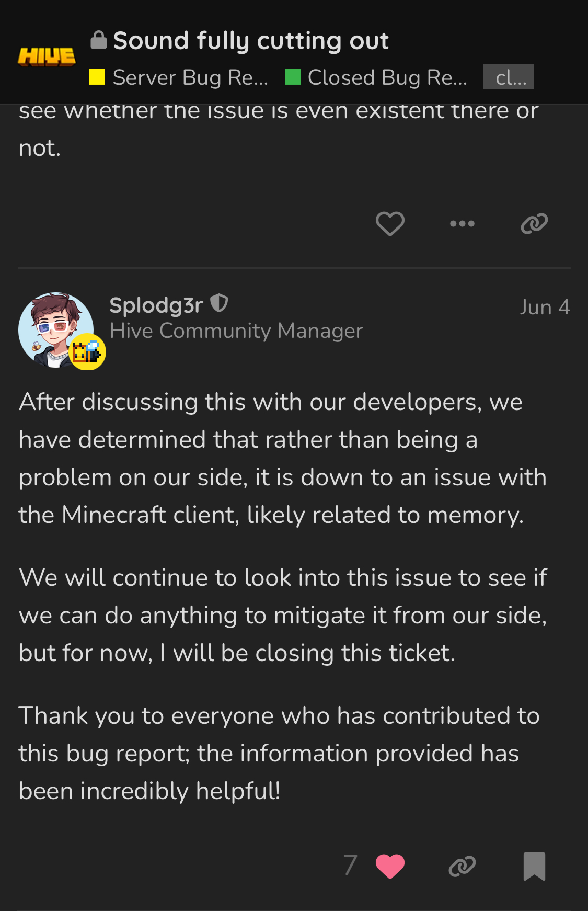Tap the Hive logo in header

tap(47, 56)
